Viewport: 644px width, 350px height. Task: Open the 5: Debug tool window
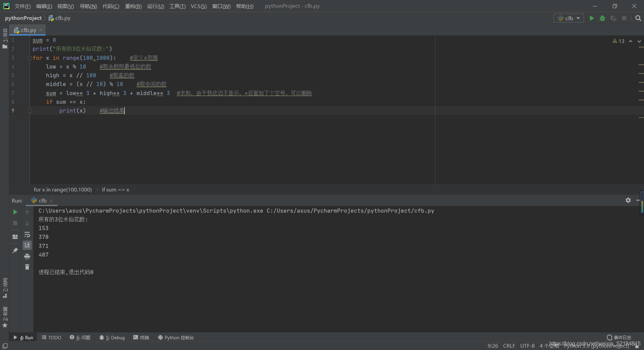[x=112, y=338]
